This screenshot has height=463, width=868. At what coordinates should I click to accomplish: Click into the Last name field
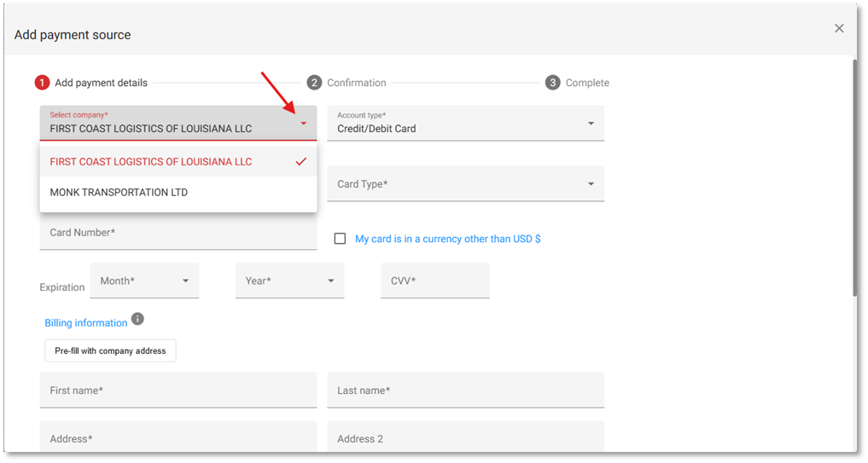(x=465, y=390)
